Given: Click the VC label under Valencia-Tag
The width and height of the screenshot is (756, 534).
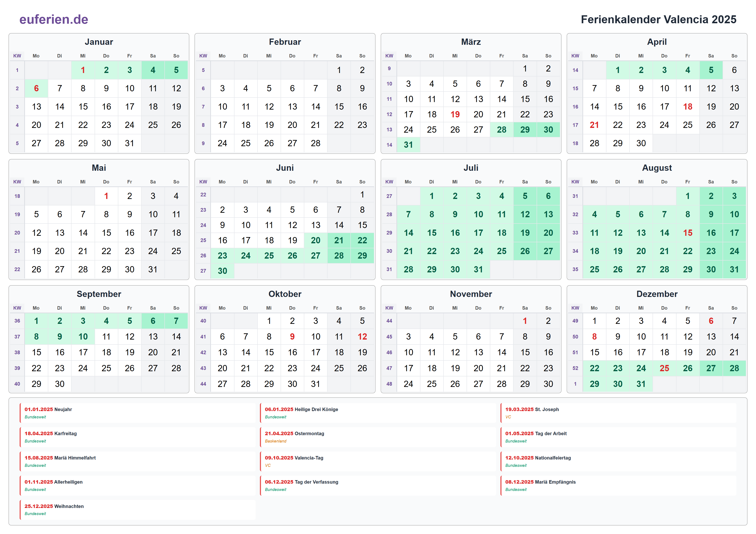Looking at the screenshot, I should tap(268, 466).
